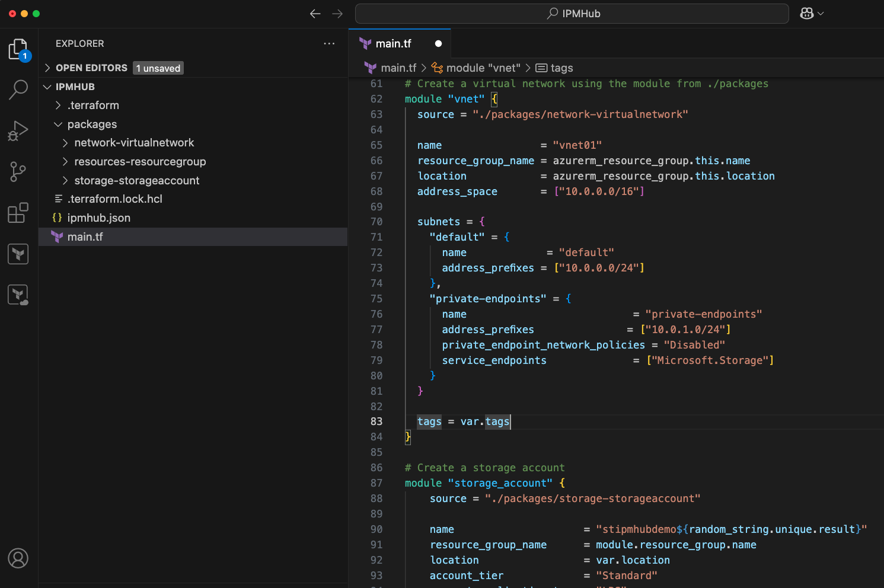Screen dimensions: 884x588
Task: Expand the network-virtualnetwork folder
Action: pos(65,142)
